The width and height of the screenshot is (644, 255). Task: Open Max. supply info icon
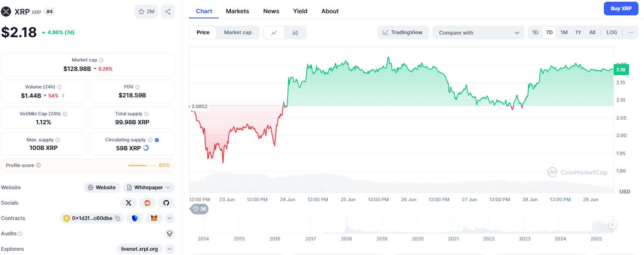click(58, 140)
